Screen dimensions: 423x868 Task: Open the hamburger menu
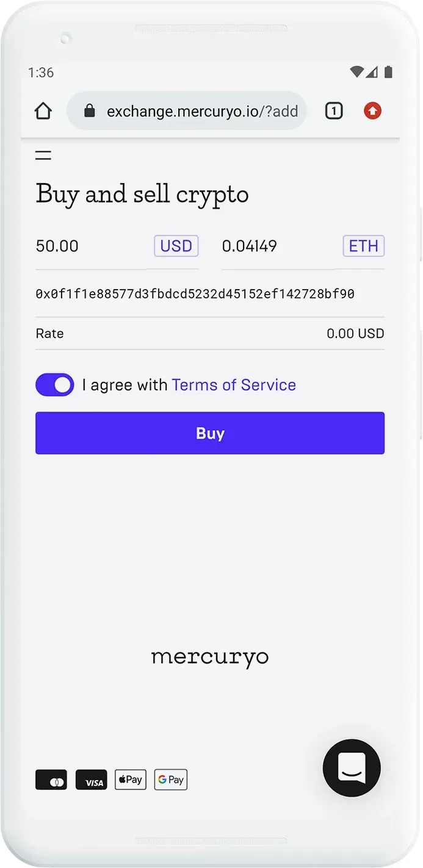click(x=43, y=155)
